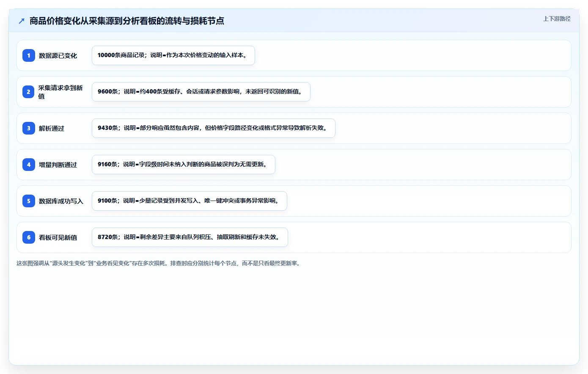Click the 10000条商品记录 description box
588x374 pixels.
click(173, 55)
